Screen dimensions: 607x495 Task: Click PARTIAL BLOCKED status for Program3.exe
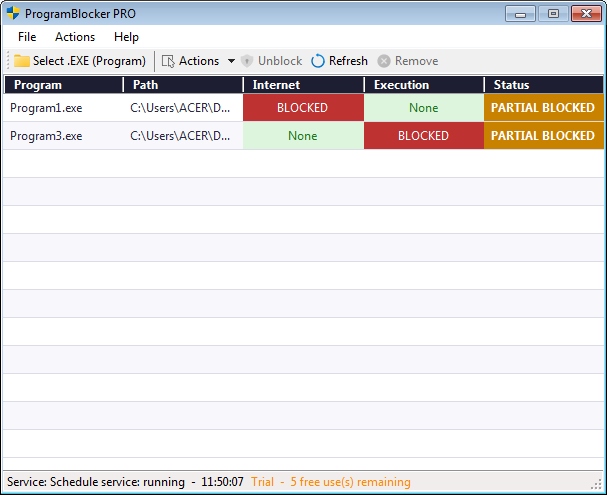pos(544,136)
